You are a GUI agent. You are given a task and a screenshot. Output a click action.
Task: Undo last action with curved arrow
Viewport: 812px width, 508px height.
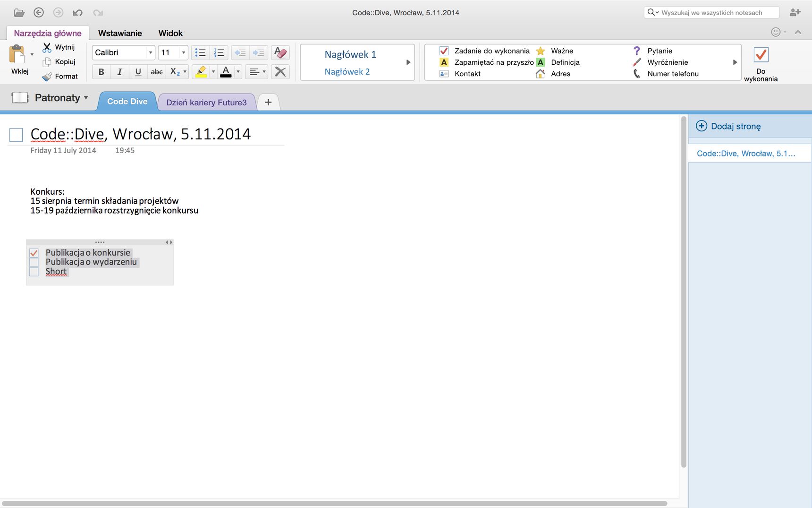(78, 13)
